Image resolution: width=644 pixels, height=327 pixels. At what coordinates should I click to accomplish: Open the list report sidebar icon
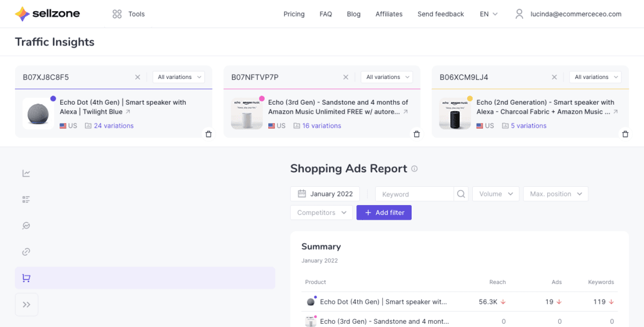(26, 200)
